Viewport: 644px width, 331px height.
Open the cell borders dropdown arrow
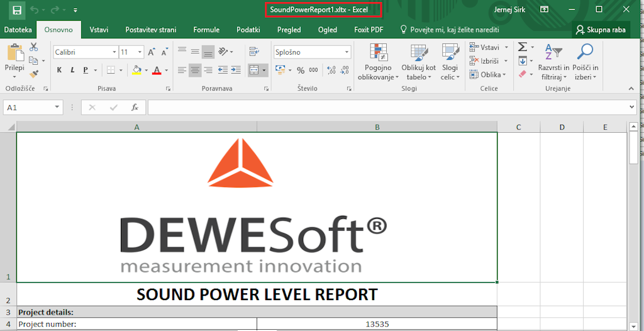[121, 70]
